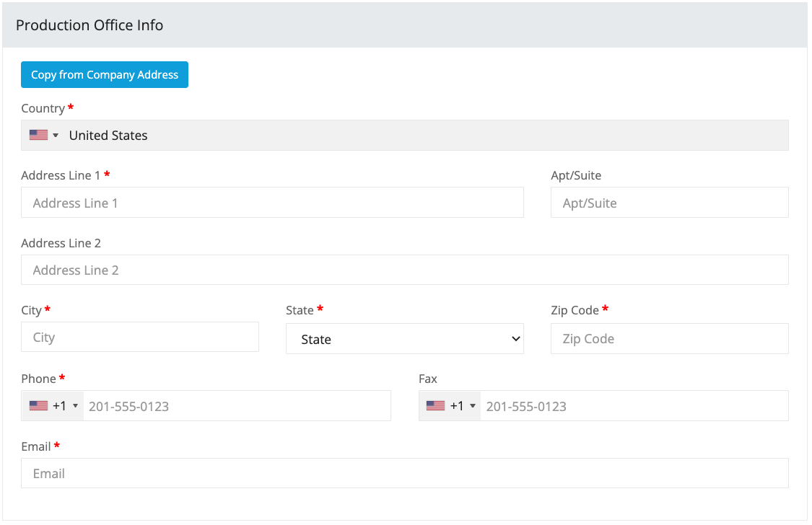The image size is (812, 525).
Task: Click the Phone label
Action: click(39, 379)
